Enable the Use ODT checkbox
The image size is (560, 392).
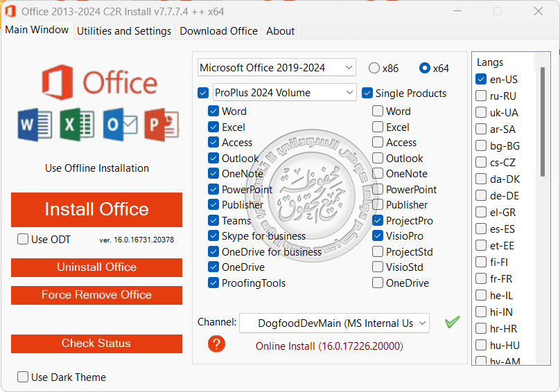(23, 239)
